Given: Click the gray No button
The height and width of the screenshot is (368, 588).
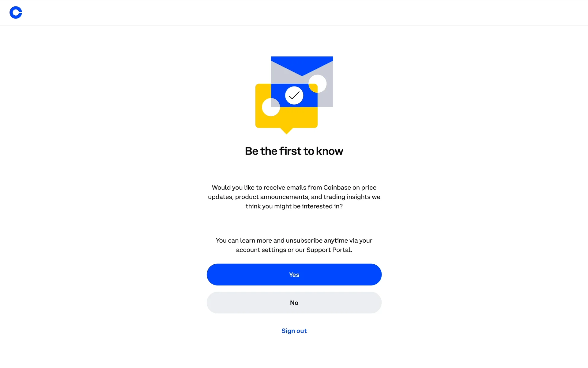Looking at the screenshot, I should click(294, 303).
